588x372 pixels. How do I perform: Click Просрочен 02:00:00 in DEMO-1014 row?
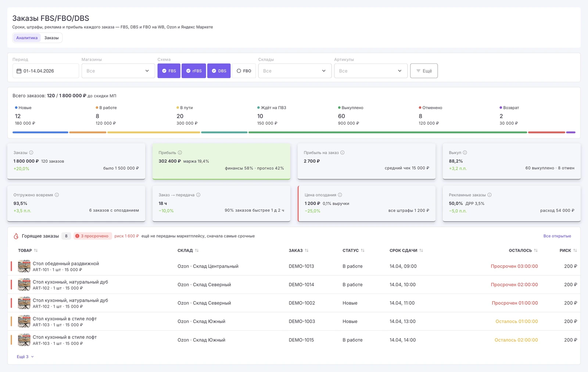514,285
